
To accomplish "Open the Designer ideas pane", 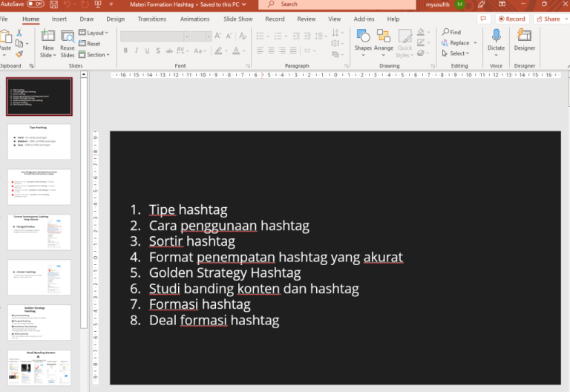I will point(524,39).
